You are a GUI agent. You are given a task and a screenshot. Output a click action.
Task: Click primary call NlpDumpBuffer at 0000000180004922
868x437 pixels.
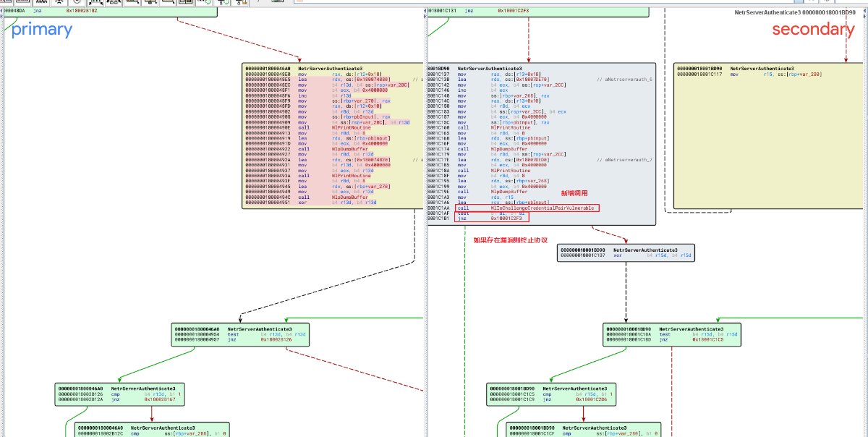[x=307, y=150]
